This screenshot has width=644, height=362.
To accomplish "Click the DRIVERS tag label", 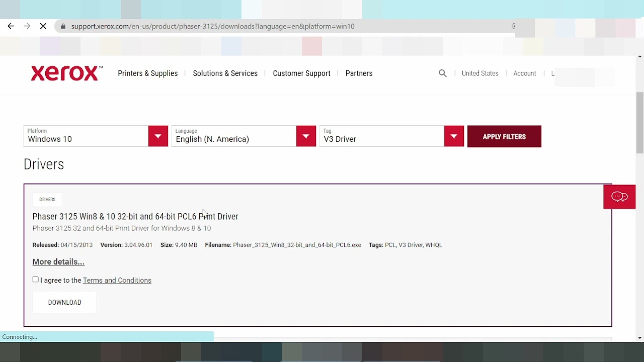I will point(47,200).
